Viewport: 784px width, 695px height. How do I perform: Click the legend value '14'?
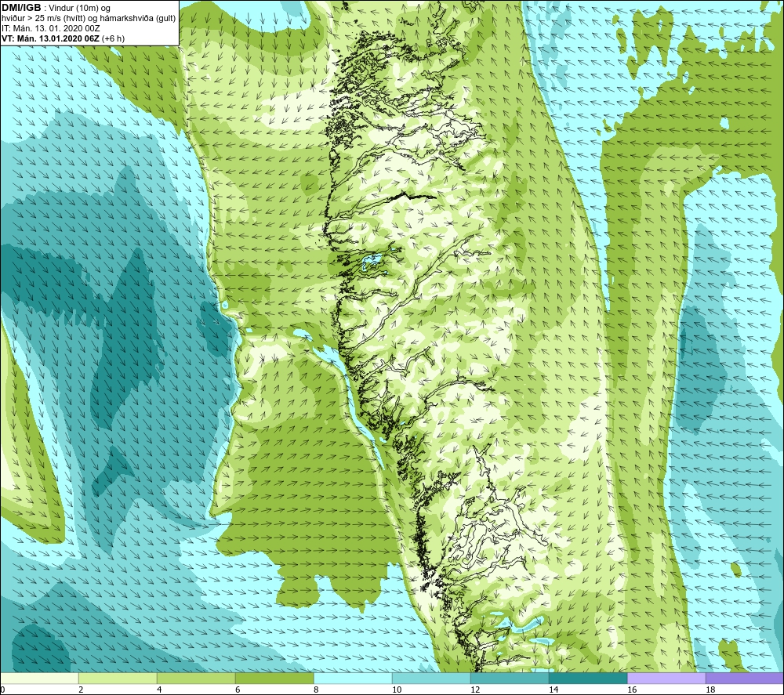click(554, 690)
